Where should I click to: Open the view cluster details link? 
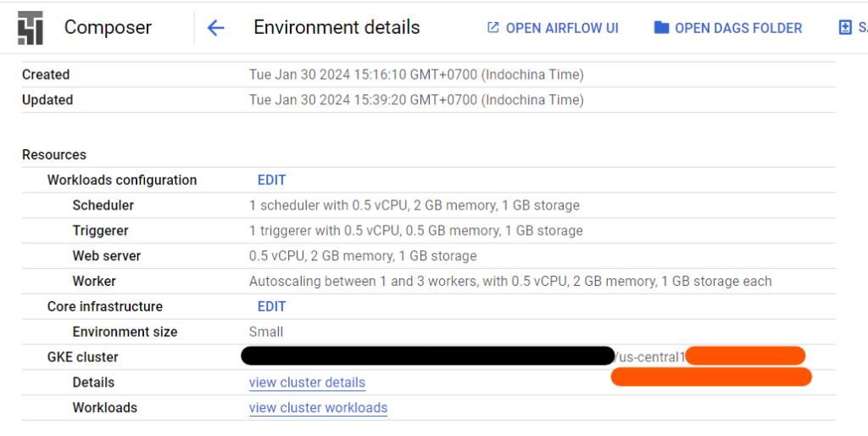307,383
